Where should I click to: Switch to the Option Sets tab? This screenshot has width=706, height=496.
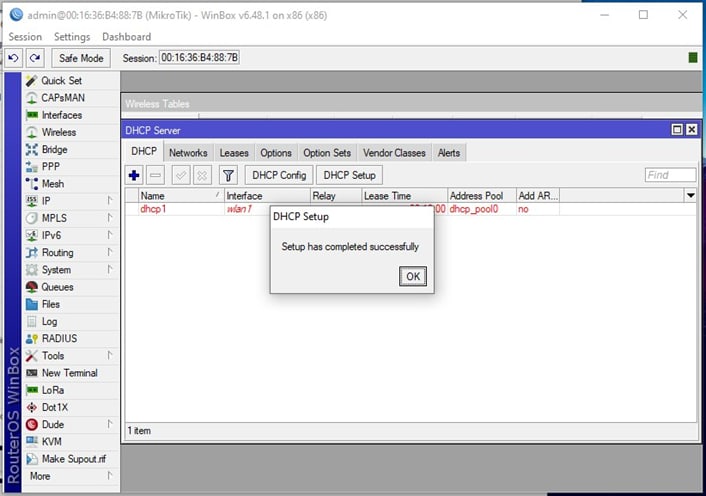point(327,153)
